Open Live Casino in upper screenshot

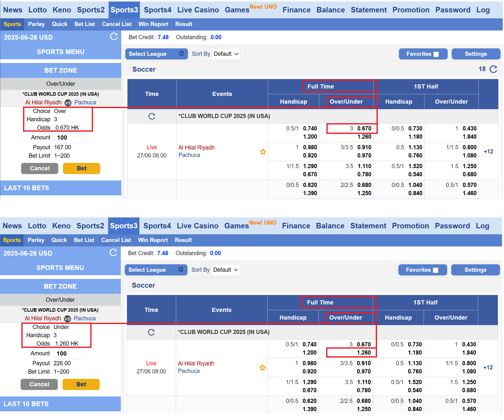(198, 10)
